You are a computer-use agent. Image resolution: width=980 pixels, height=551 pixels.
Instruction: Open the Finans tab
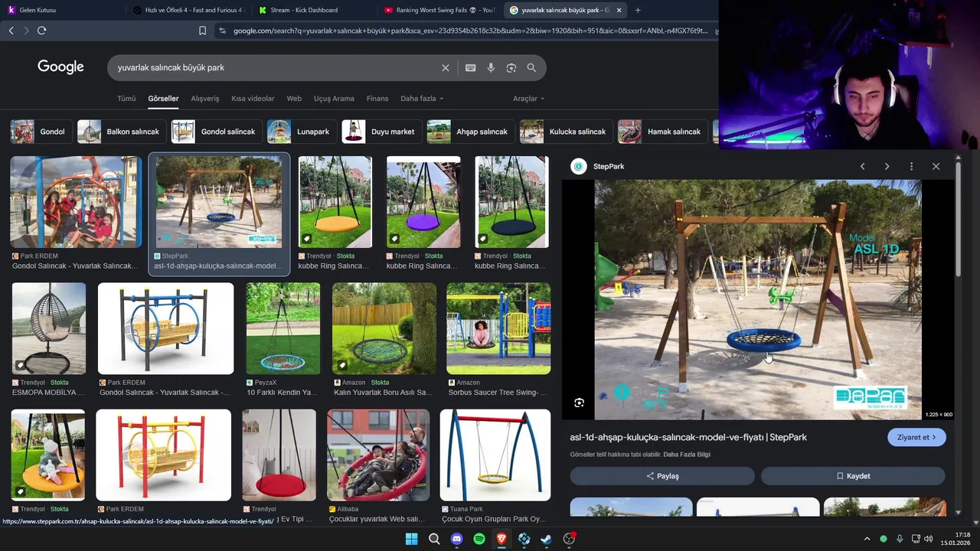click(x=377, y=99)
